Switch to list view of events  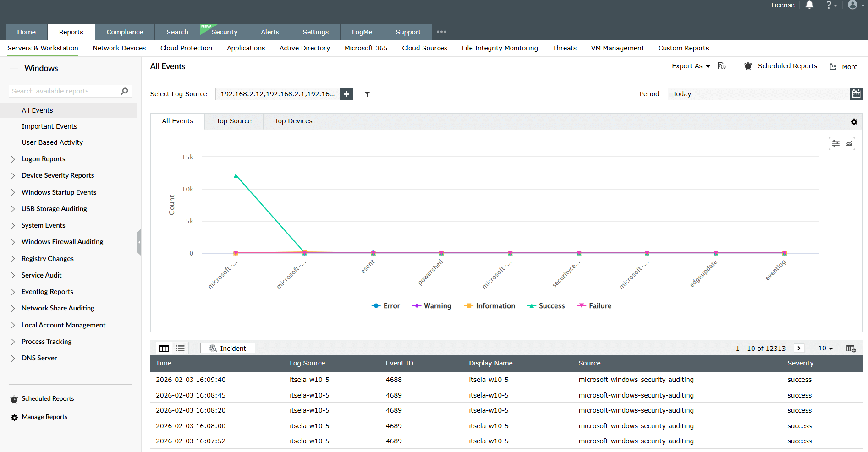pos(180,349)
